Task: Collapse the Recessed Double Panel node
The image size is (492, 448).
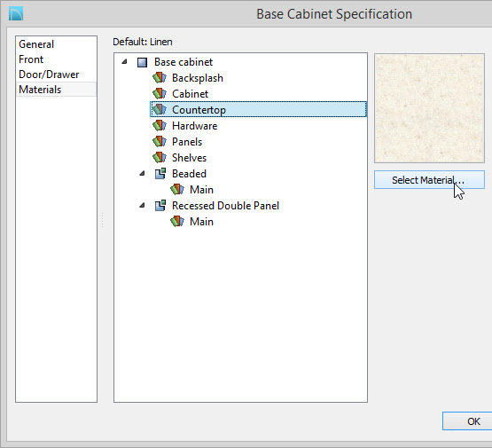Action: click(x=142, y=205)
